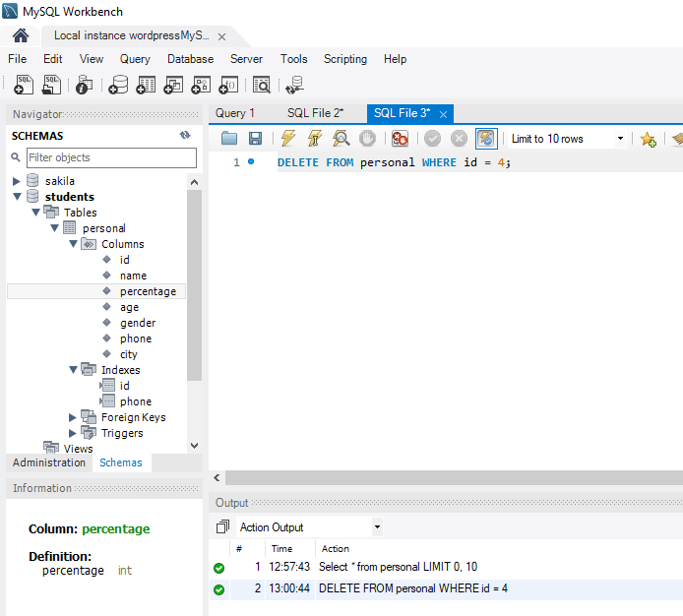Collapse the Tables node
Image resolution: width=683 pixels, height=616 pixels.
[x=35, y=213]
